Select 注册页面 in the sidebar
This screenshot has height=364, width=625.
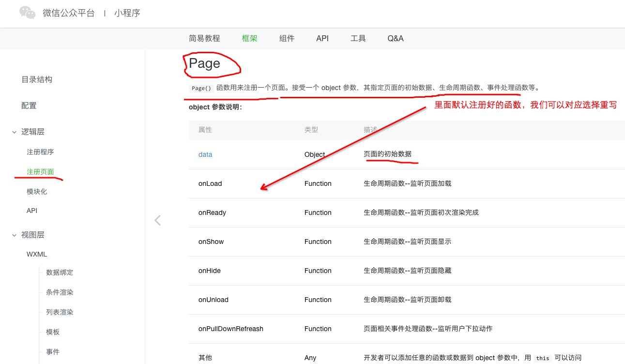40,172
